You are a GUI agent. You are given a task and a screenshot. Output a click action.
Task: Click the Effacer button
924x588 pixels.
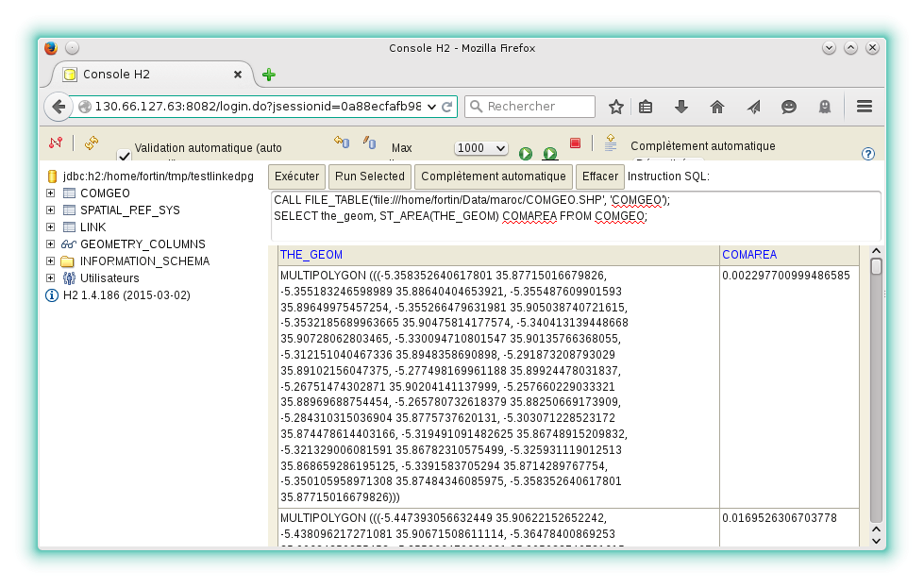(600, 176)
